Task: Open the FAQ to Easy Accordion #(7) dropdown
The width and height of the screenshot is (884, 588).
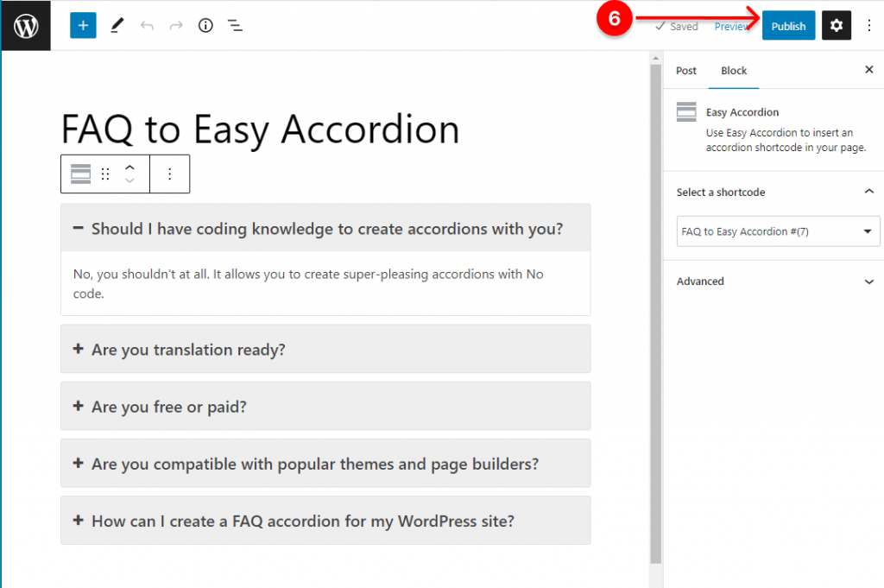Action: [778, 231]
